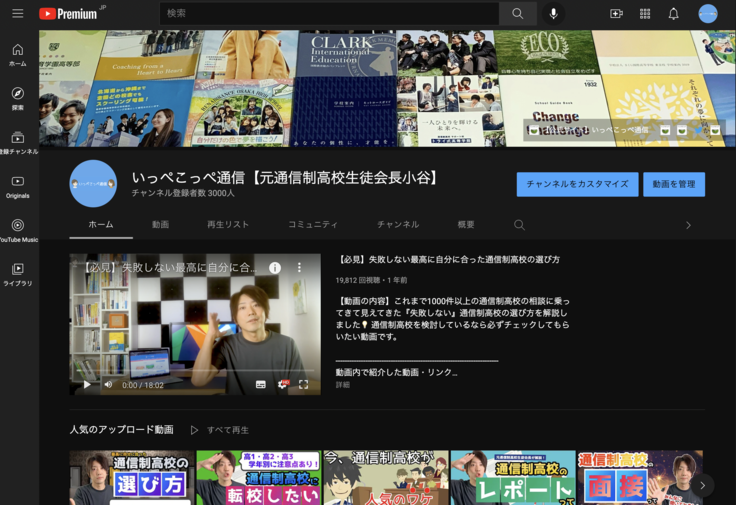Mute the featured video volume
The height and width of the screenshot is (505, 736).
coord(108,384)
